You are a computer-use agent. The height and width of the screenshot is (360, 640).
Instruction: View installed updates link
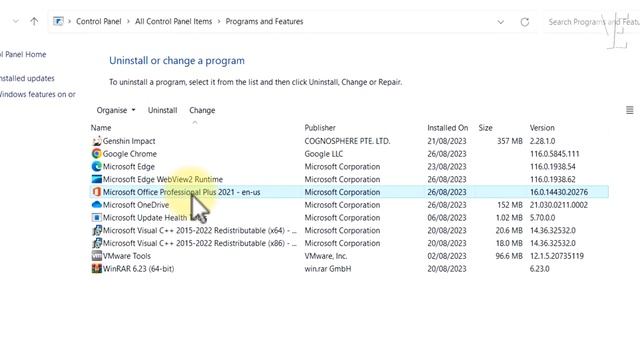pos(27,78)
